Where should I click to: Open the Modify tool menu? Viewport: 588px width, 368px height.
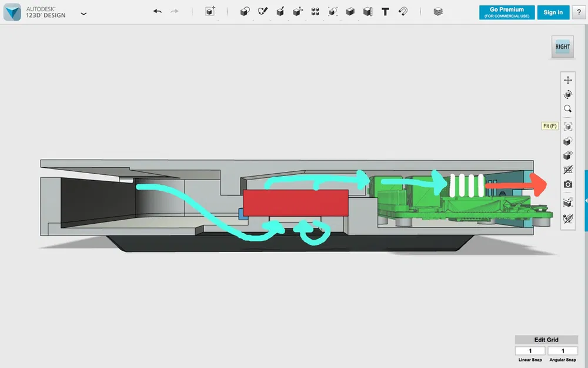click(x=298, y=12)
